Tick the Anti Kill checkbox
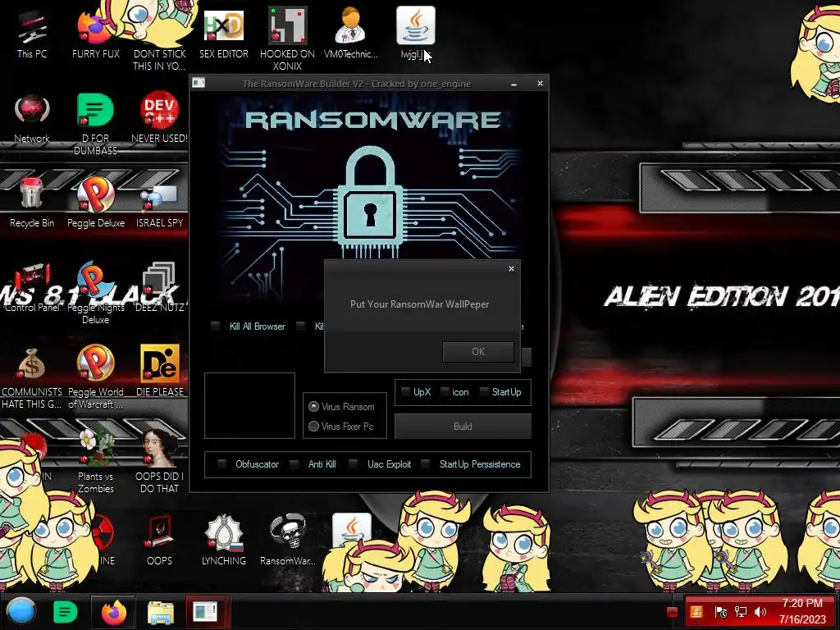The width and height of the screenshot is (840, 630). 294,464
